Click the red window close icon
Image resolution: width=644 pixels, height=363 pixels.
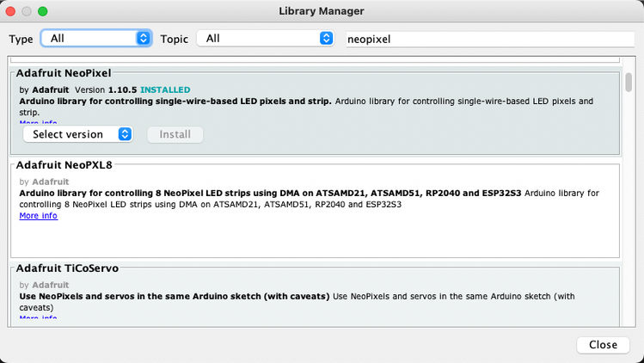point(11,11)
